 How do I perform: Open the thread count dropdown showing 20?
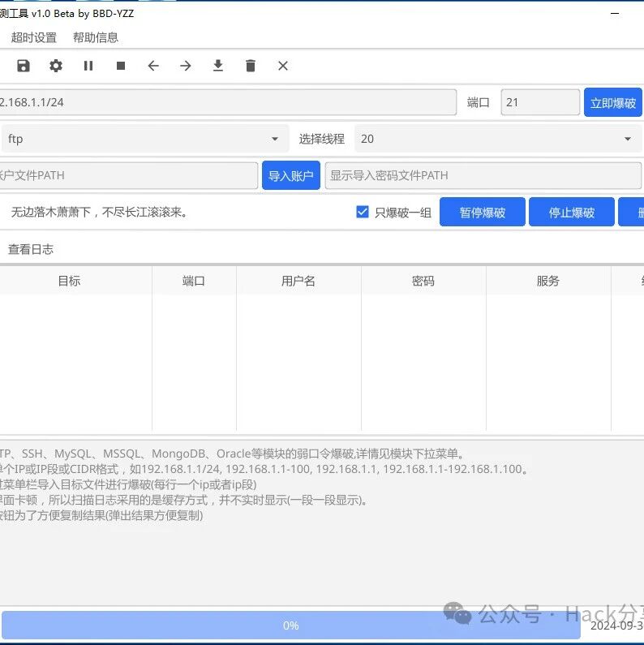(498, 139)
